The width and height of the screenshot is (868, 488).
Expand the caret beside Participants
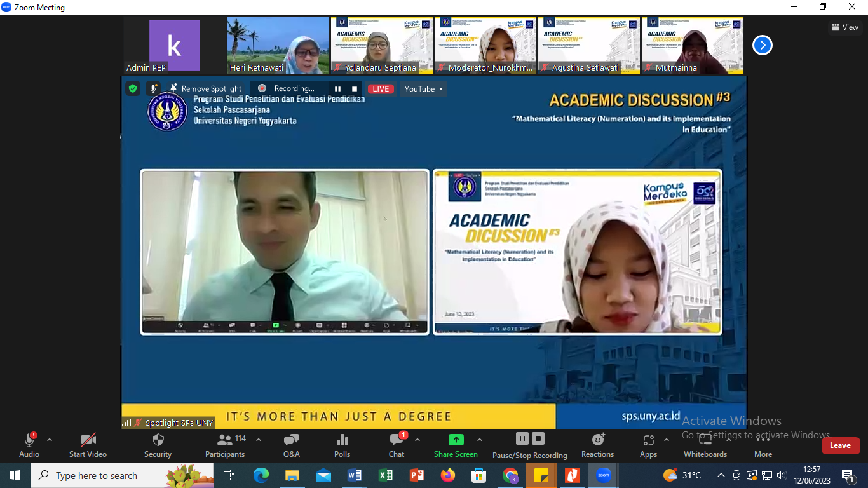pyautogui.click(x=259, y=440)
